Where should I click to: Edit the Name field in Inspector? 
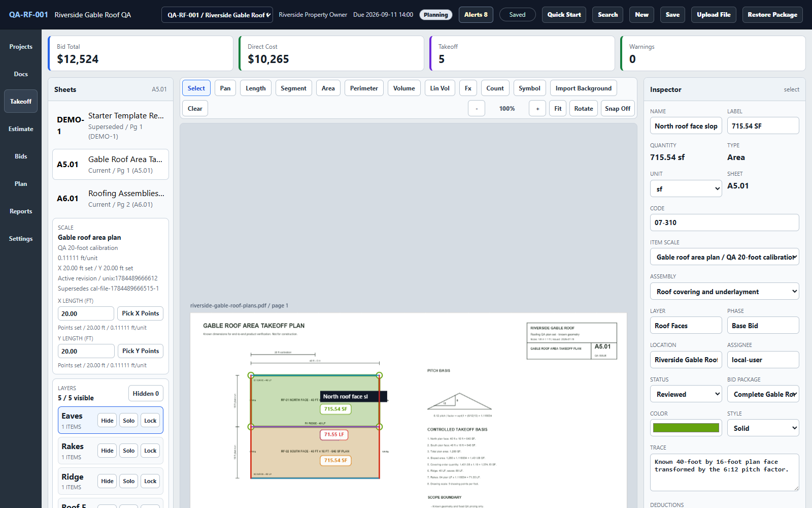tap(686, 126)
